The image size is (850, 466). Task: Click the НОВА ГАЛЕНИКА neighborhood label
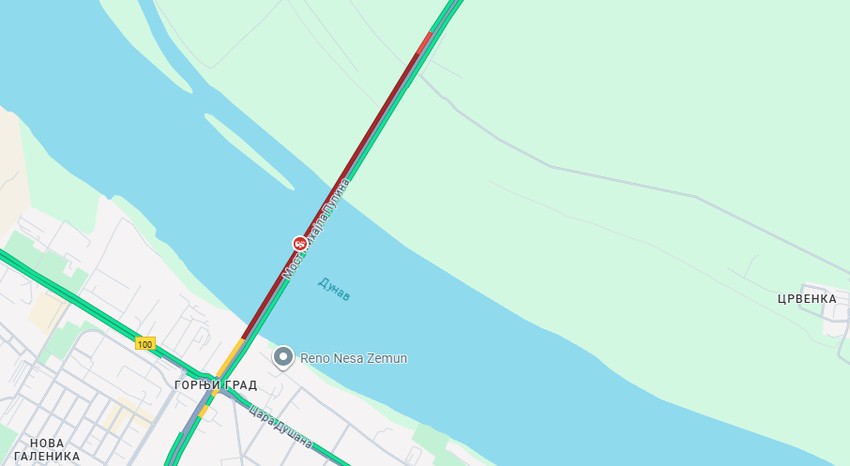coord(47,450)
